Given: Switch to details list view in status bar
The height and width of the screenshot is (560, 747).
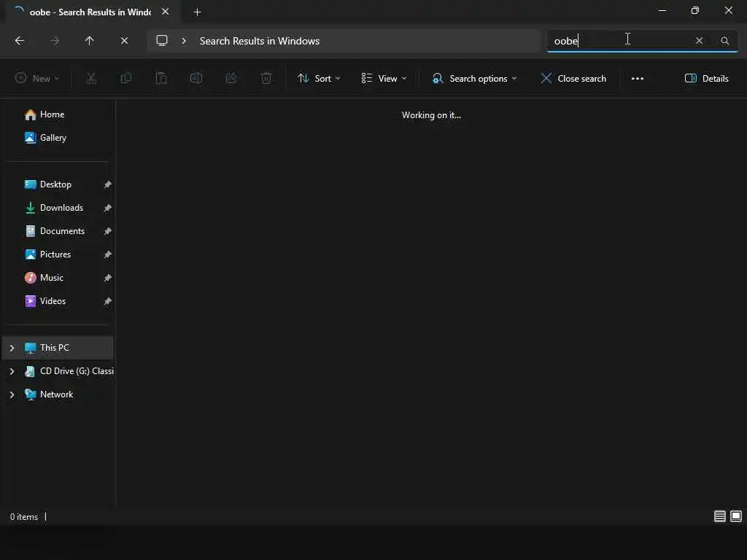Looking at the screenshot, I should [x=719, y=516].
